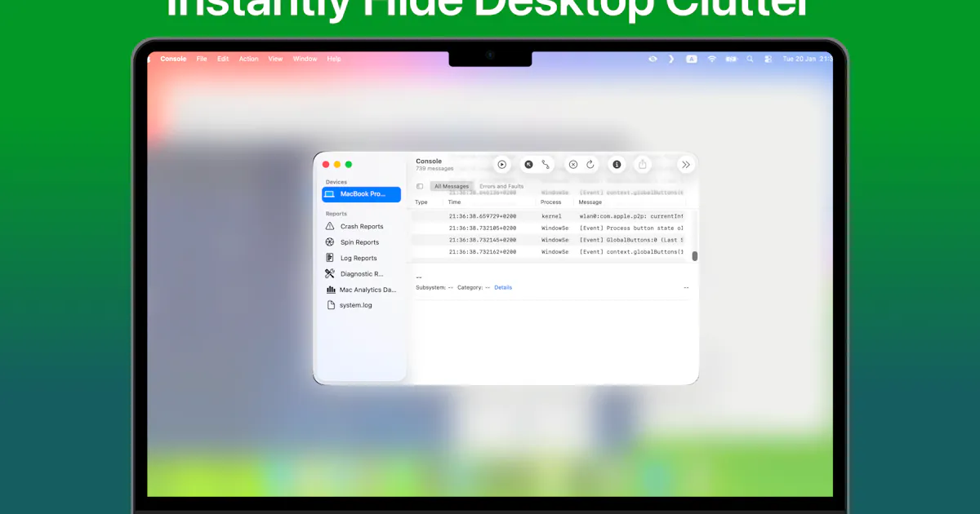Sort by the Time column header
980x514 pixels.
(x=455, y=202)
